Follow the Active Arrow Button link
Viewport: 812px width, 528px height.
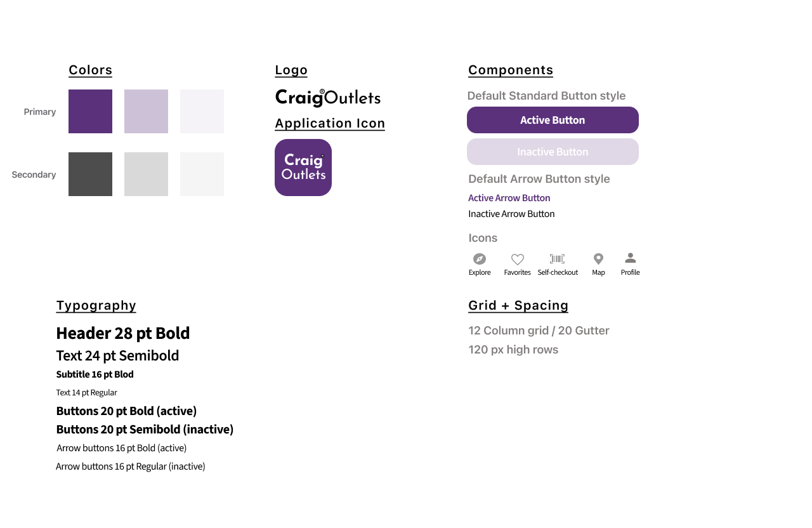pos(509,198)
